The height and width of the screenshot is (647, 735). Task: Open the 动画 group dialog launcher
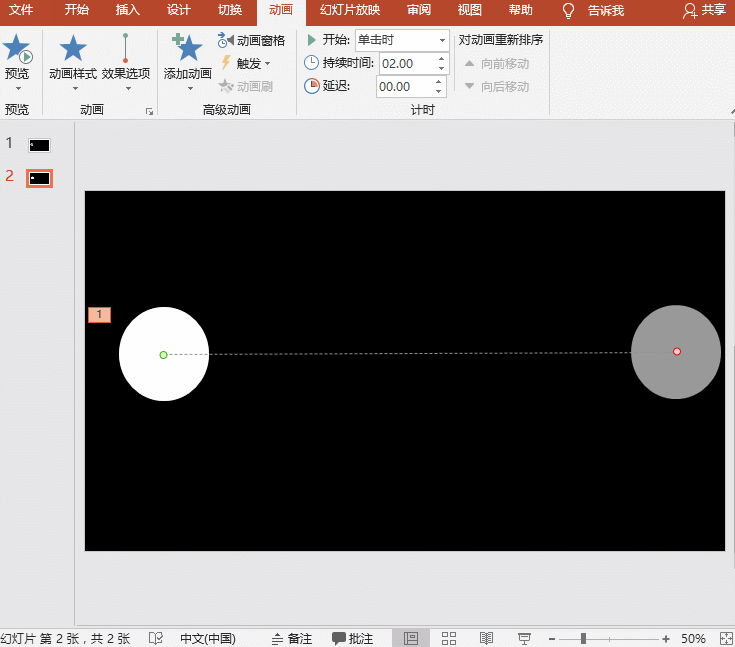150,111
